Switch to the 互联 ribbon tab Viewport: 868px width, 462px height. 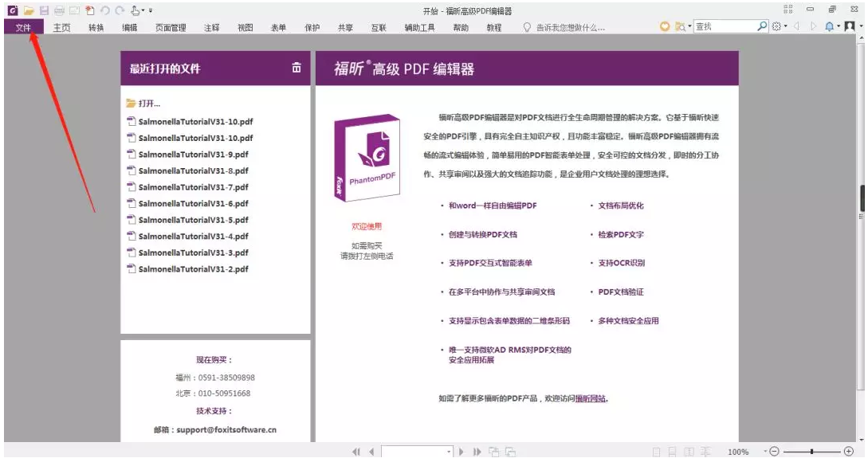[x=379, y=27]
